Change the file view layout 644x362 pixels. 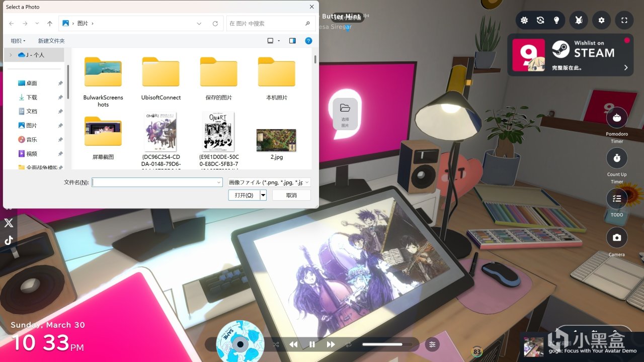point(271,41)
